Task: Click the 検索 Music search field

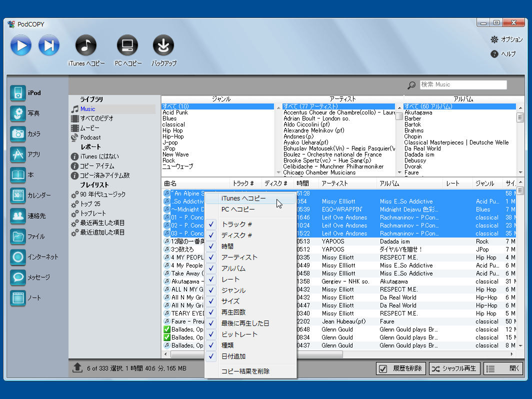Action: pos(463,84)
